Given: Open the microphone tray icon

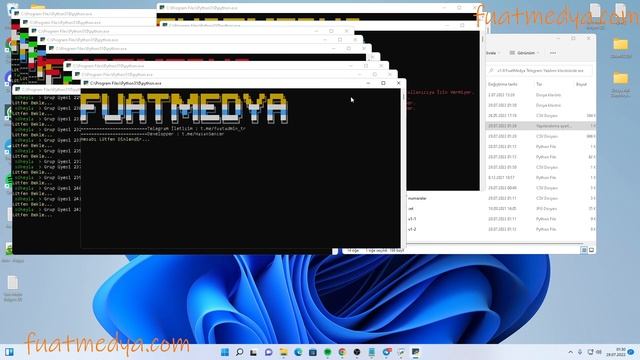Looking at the screenshot, I should pos(580,352).
